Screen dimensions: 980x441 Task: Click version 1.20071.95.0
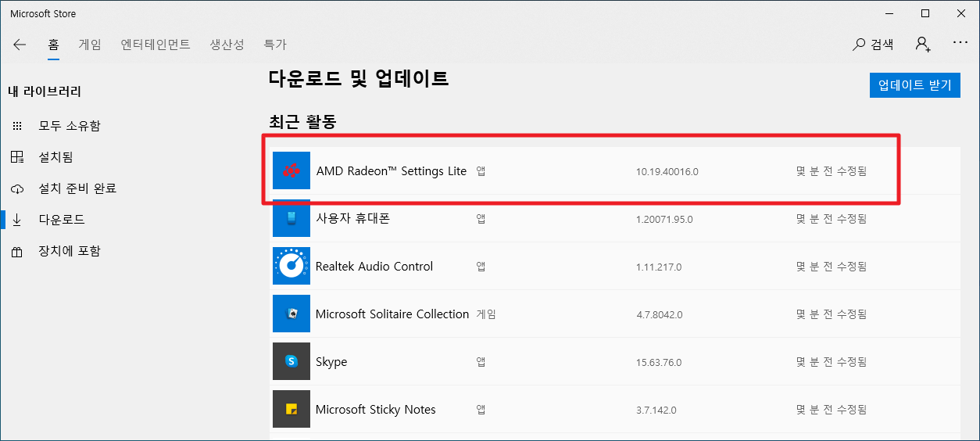point(664,219)
